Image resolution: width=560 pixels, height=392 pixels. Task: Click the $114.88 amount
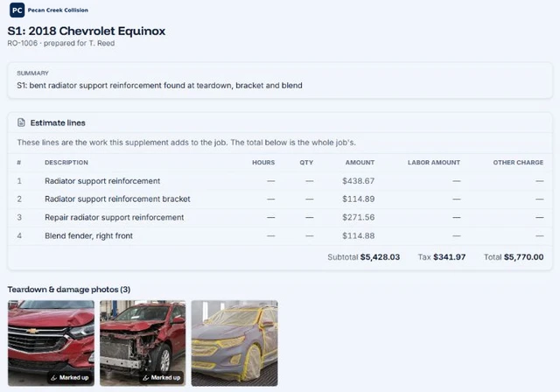(x=359, y=236)
